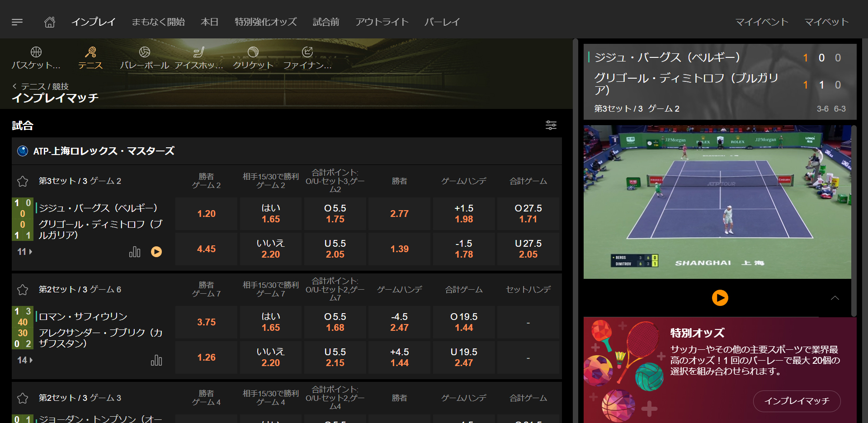Open ロマン・サフィウリン match details
Image resolution: width=868 pixels, height=423 pixels.
tap(83, 316)
